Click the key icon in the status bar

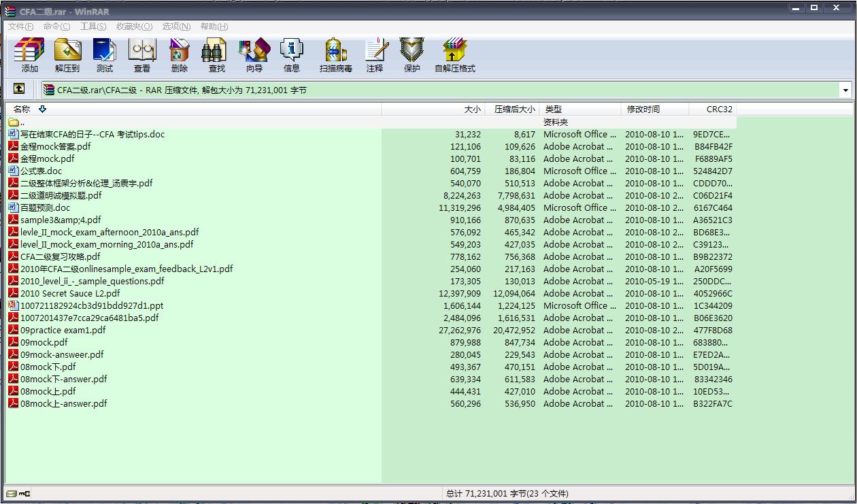[24, 494]
